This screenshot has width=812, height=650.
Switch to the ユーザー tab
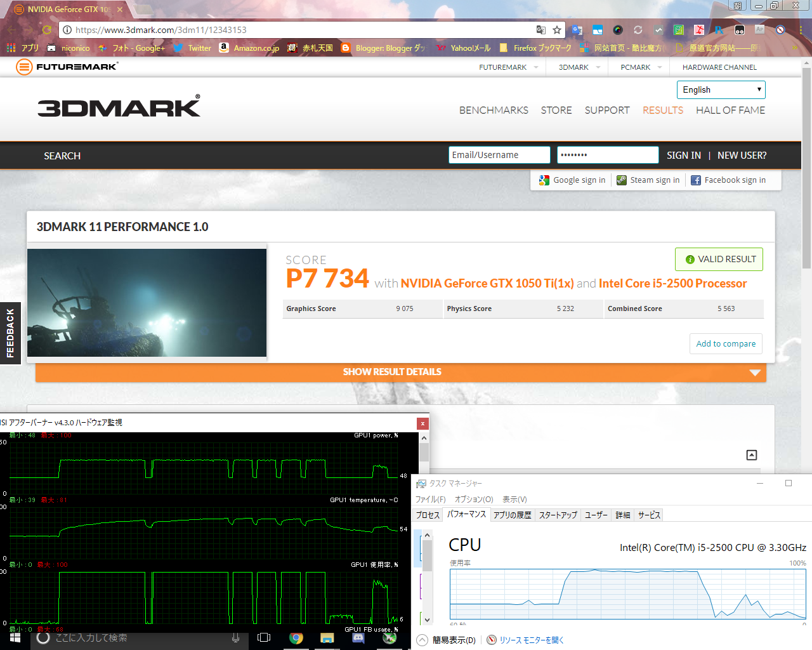[596, 515]
